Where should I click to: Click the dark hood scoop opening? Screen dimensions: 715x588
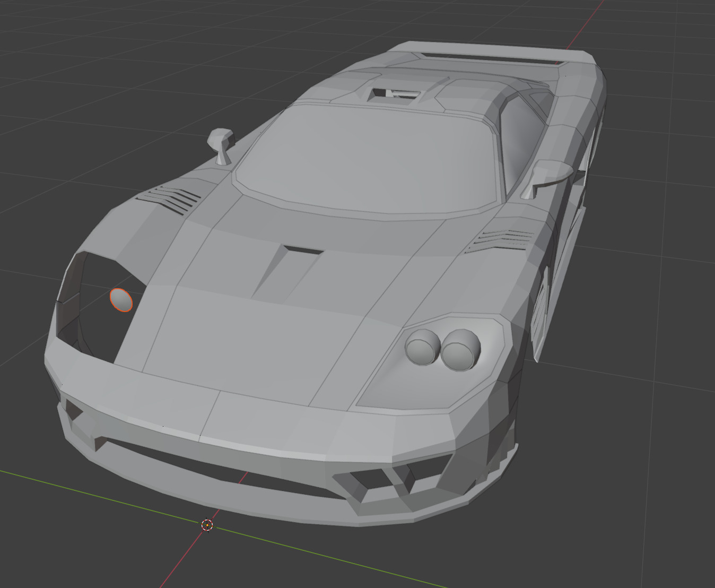(302, 249)
